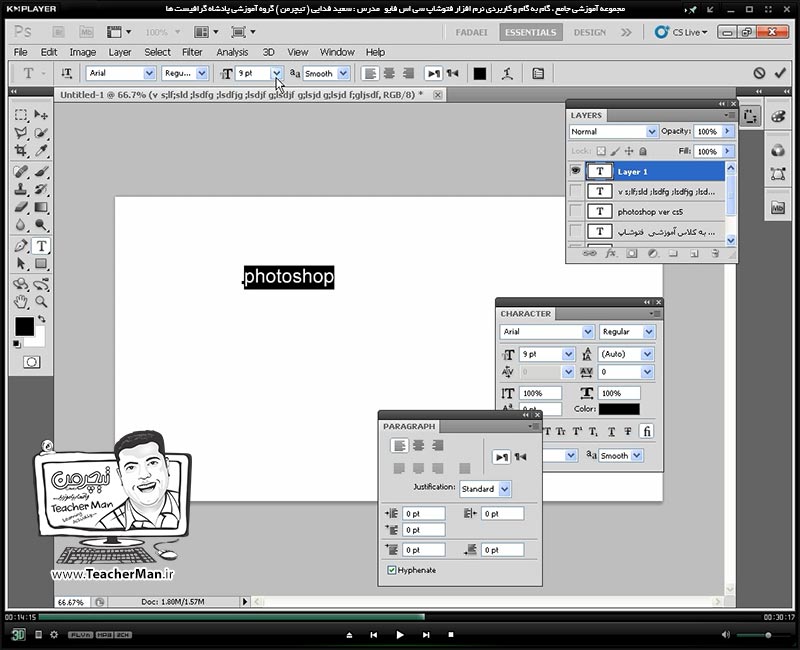
Task: Toggle left align text in options bar
Action: coord(370,73)
